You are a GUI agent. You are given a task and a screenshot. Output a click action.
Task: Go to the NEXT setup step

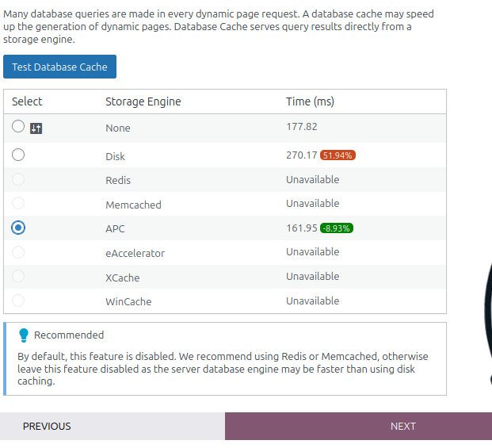coord(358,426)
